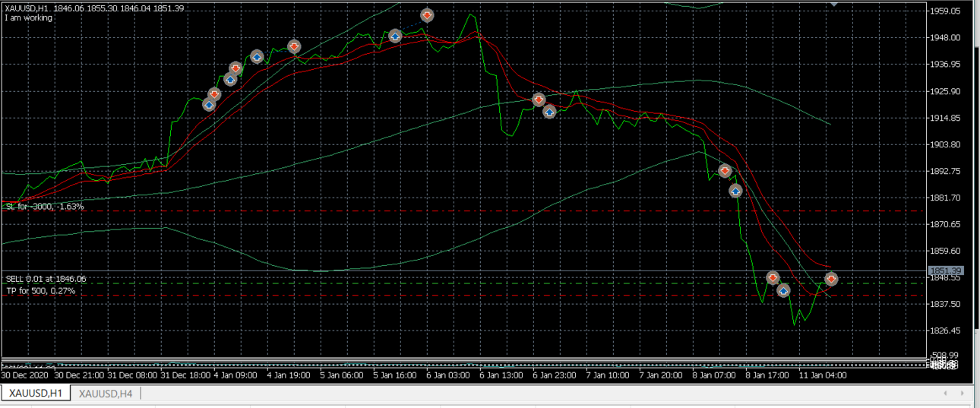980x408 pixels.
Task: Click the 1903.80 price axis label
Action: (x=946, y=144)
